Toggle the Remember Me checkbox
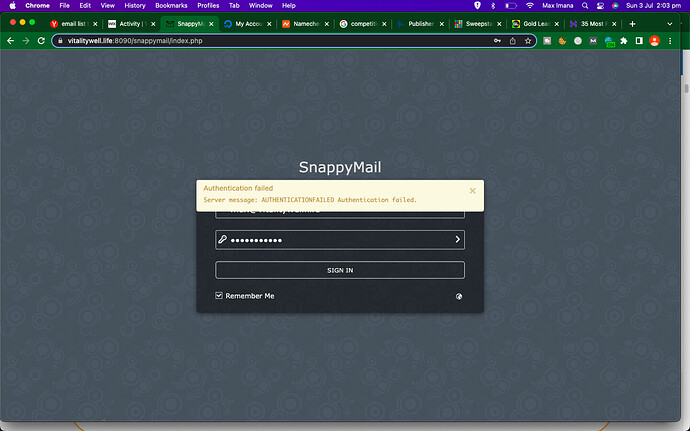This screenshot has height=431, width=690. [x=219, y=295]
